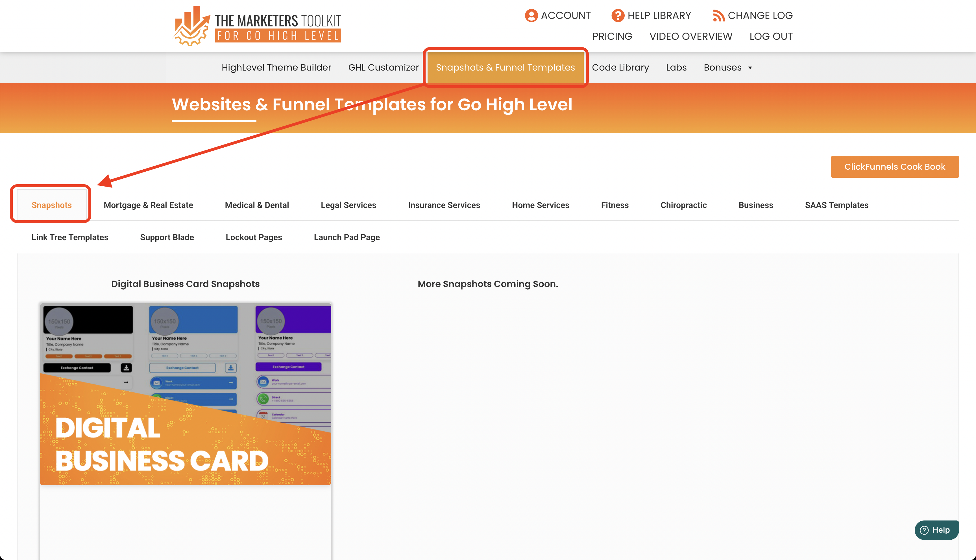Image resolution: width=976 pixels, height=560 pixels.
Task: Switch to the Chiropractic tab
Action: 683,205
